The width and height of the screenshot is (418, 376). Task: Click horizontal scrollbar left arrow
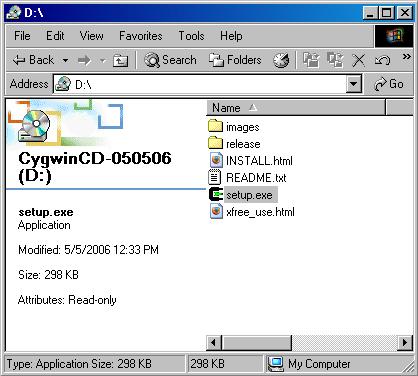pos(214,343)
